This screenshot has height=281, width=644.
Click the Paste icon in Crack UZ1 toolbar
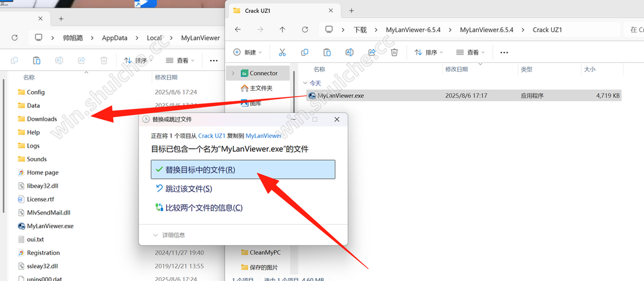point(327,52)
